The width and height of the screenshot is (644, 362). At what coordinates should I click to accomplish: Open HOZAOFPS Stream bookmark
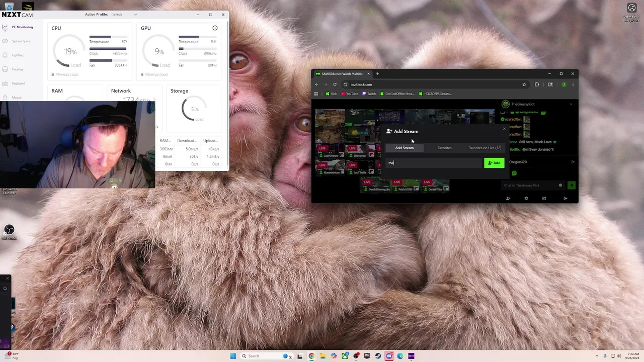tap(435, 94)
